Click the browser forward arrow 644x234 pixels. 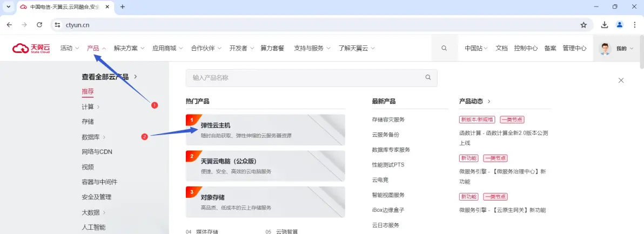[x=24, y=25]
